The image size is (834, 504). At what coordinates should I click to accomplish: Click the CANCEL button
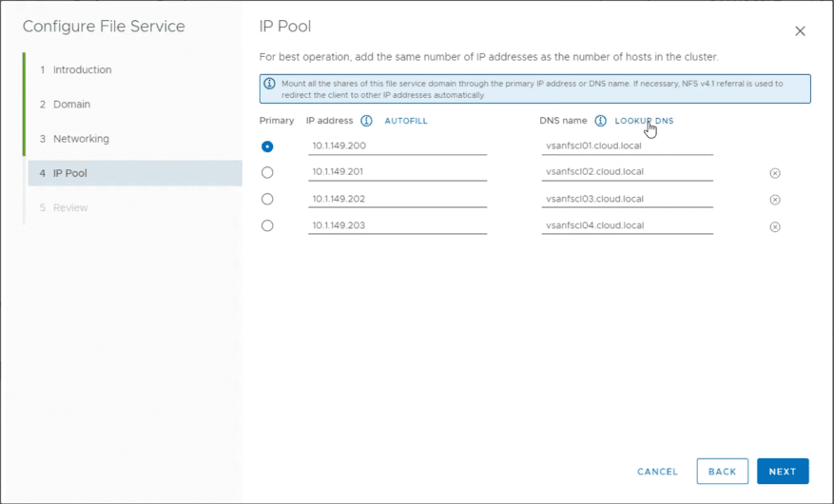pos(657,472)
